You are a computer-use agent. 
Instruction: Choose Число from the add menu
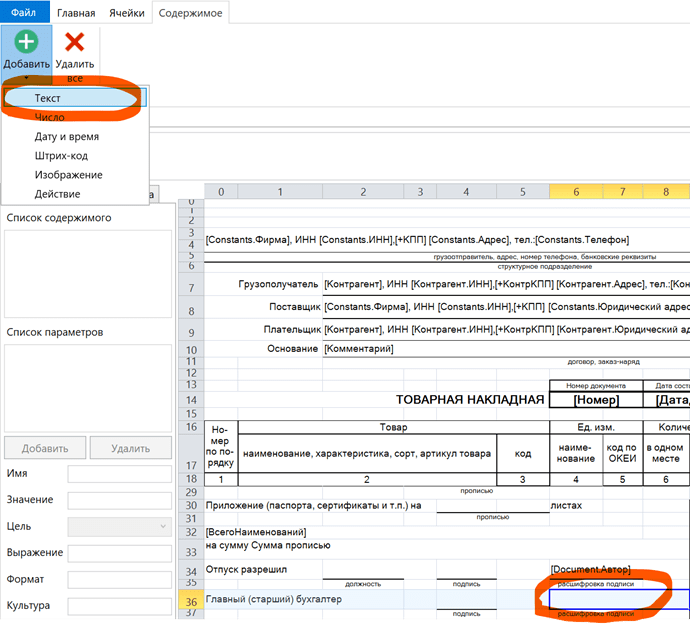pyautogui.click(x=74, y=117)
